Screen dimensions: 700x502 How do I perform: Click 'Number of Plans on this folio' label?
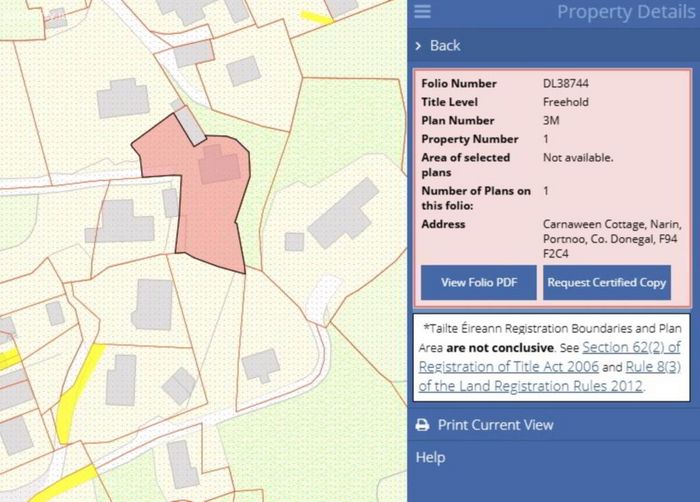(x=476, y=198)
